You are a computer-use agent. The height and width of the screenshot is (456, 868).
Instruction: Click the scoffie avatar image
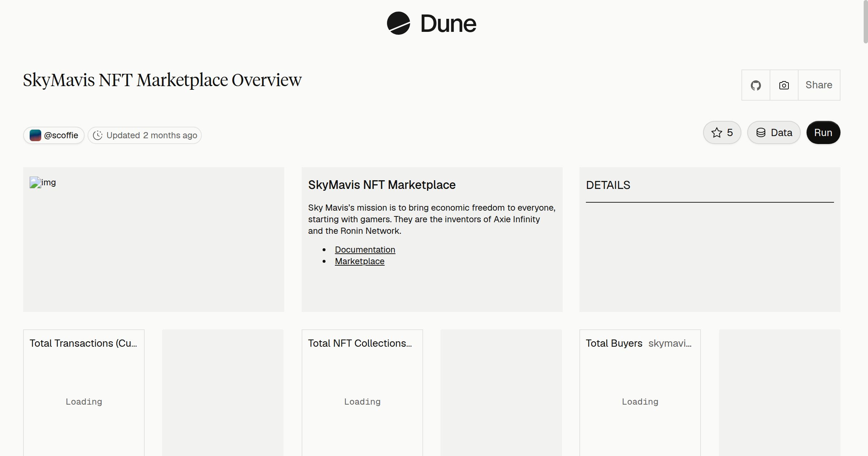coord(35,135)
